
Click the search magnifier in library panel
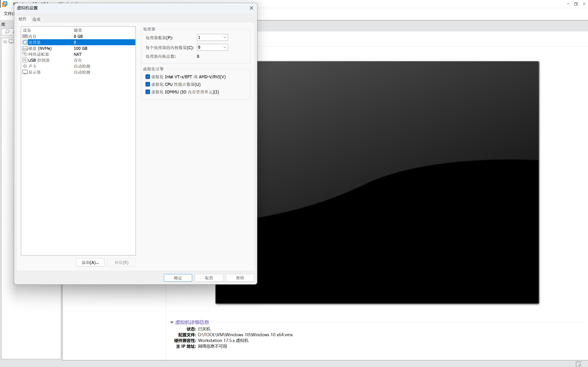7,32
